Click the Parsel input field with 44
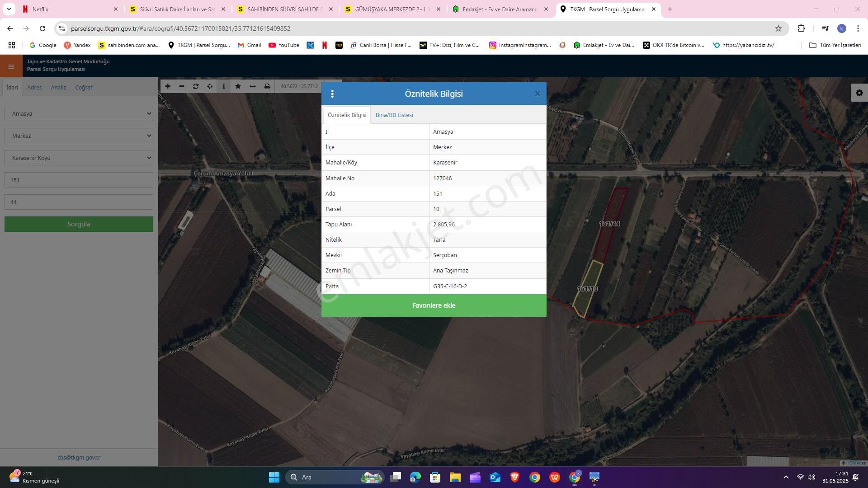This screenshot has width=868, height=488. [79, 202]
